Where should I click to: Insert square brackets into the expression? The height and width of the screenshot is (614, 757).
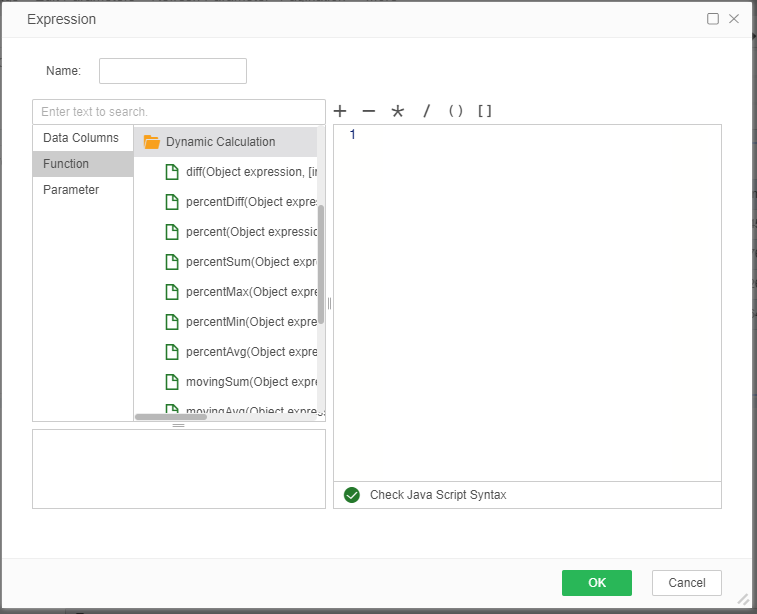pos(484,111)
